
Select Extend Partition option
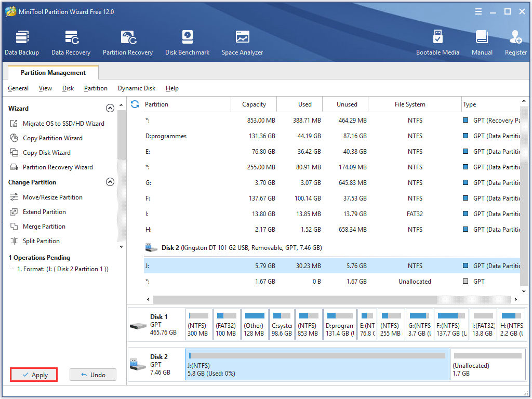pos(45,212)
